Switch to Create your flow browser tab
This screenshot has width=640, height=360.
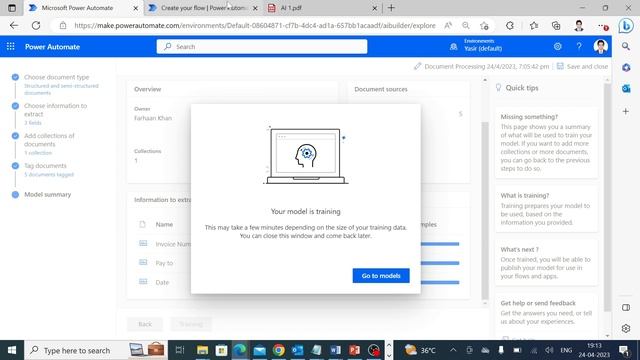pyautogui.click(x=203, y=8)
